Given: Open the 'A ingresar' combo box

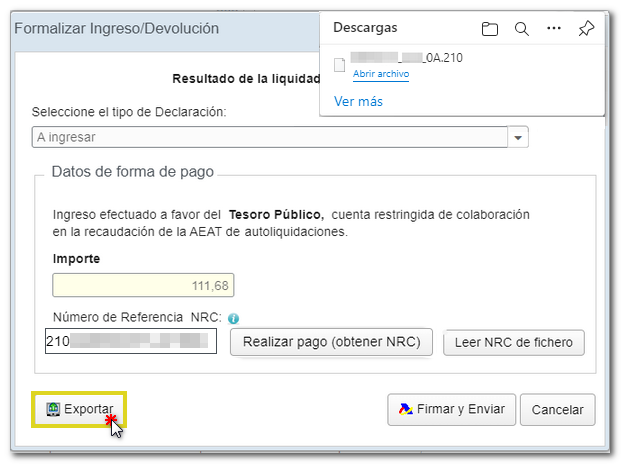Looking at the screenshot, I should [x=270, y=136].
